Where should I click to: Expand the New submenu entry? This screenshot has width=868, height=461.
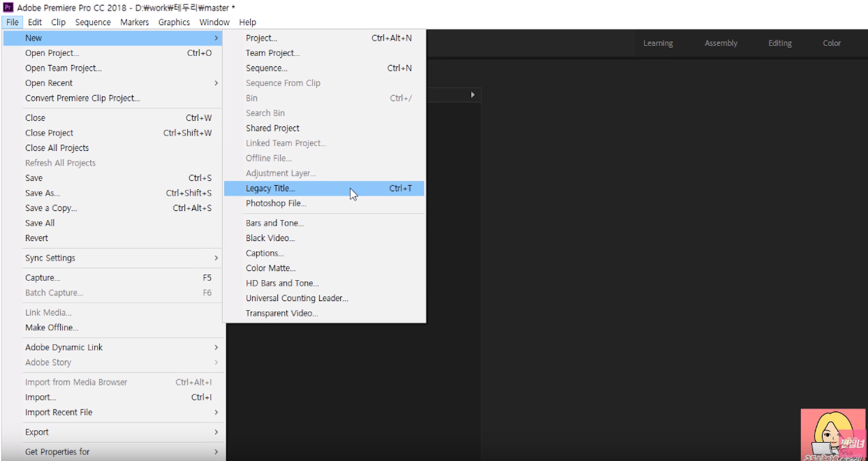pyautogui.click(x=112, y=38)
